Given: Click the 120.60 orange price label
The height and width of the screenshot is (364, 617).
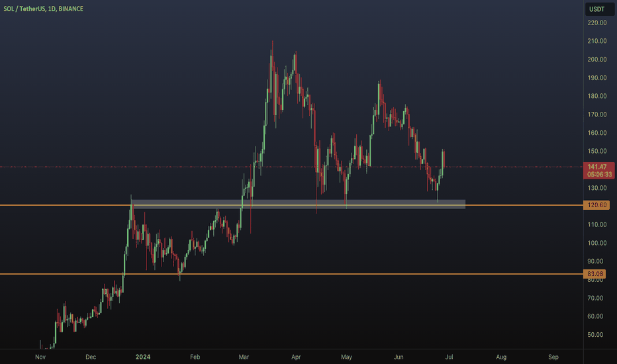Looking at the screenshot, I should point(596,205).
